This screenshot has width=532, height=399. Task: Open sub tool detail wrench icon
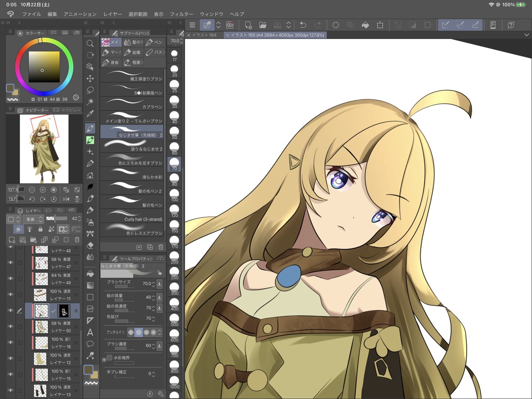tap(160, 393)
